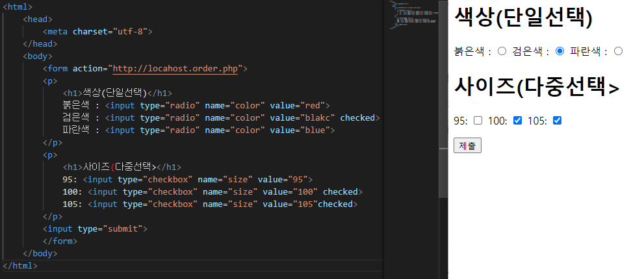Click the value="100" text in code
644x279 pixels.
point(290,191)
